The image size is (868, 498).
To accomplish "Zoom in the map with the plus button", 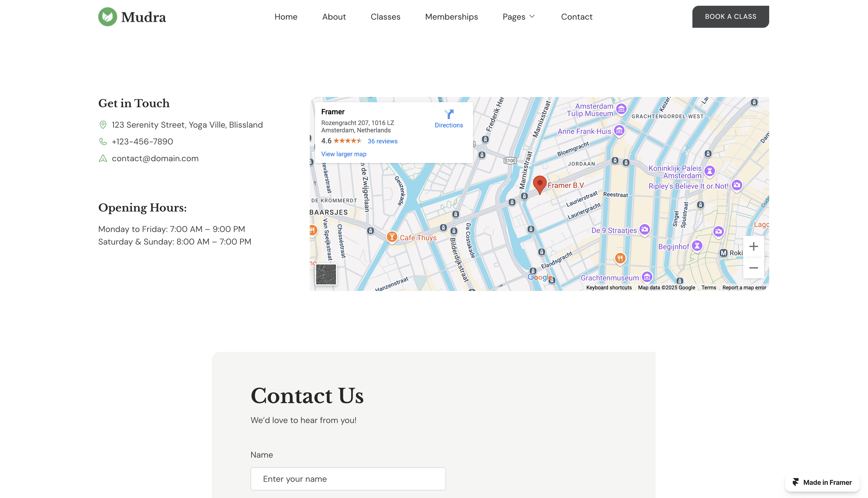I will [753, 247].
